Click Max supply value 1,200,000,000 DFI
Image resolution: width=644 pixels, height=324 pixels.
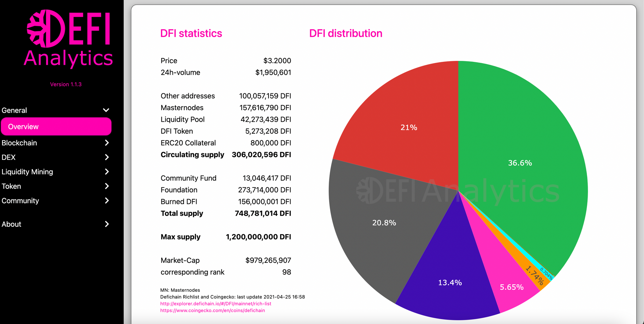[x=259, y=237]
